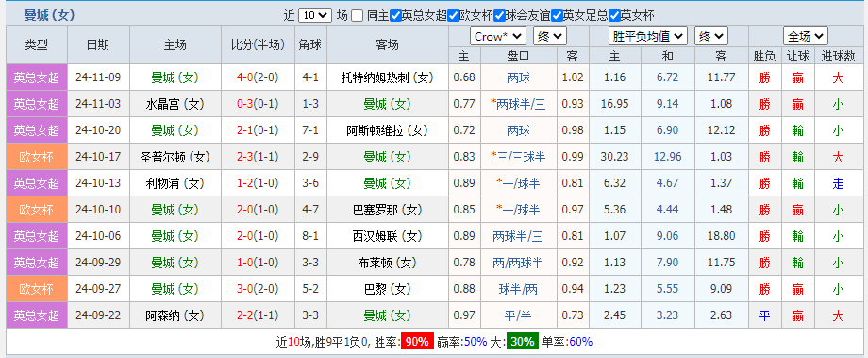Open the 终 dropdown next to 胜平负均值
The width and height of the screenshot is (868, 358).
click(711, 37)
